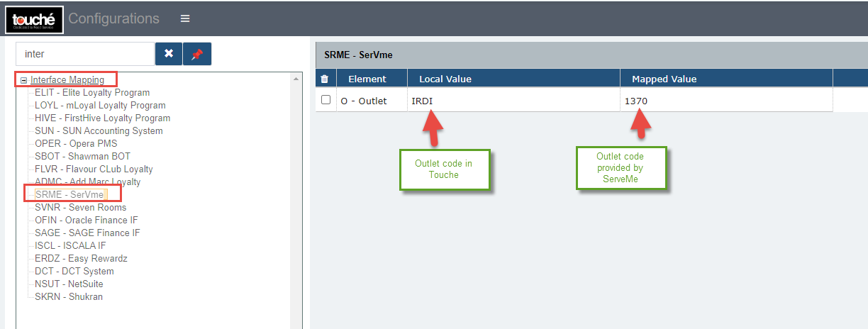Sort by the Local Value column header
868x329 pixels.
point(445,79)
